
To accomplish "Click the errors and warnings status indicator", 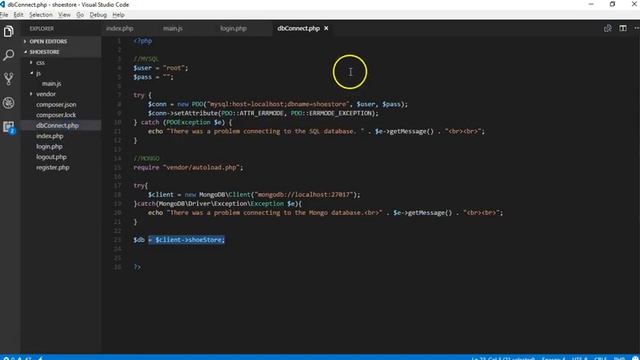I will point(17,358).
